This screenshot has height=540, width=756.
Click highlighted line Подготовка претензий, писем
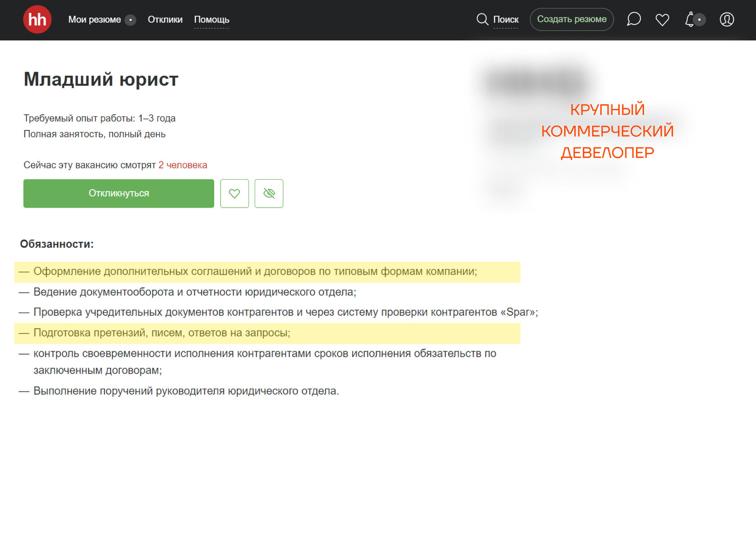pos(267,333)
